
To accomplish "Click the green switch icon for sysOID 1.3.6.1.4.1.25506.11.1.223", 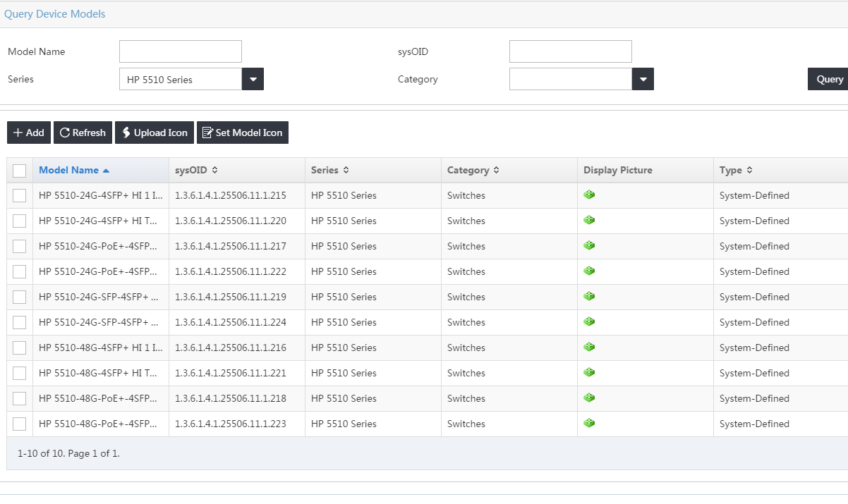I will (x=589, y=424).
